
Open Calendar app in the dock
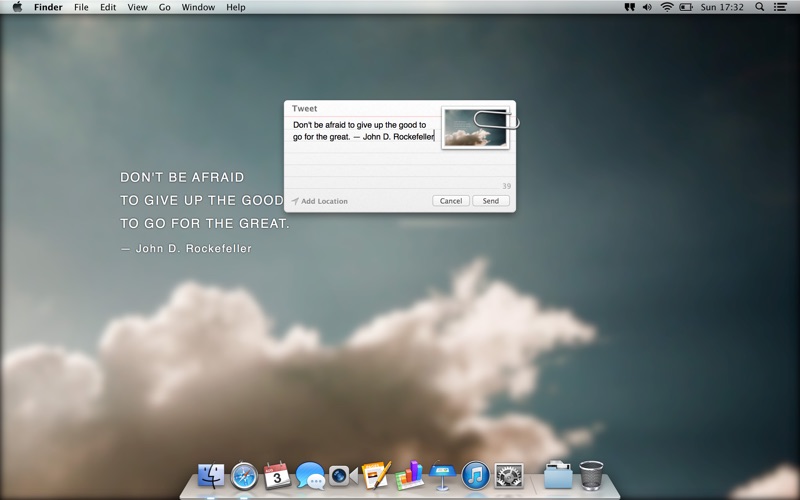tap(277, 476)
